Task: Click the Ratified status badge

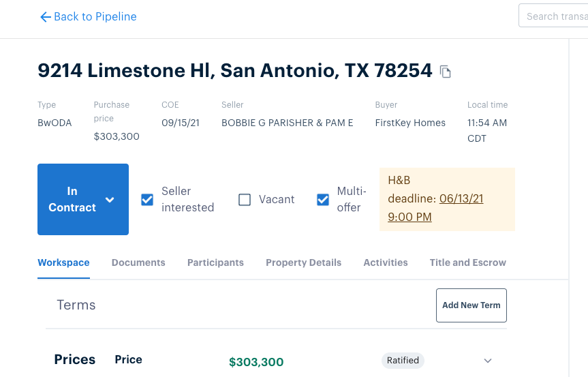Action: (x=403, y=361)
